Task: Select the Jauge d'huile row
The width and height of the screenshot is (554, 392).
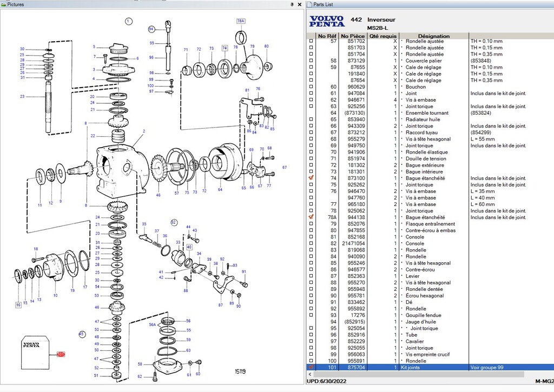Action: (430, 322)
